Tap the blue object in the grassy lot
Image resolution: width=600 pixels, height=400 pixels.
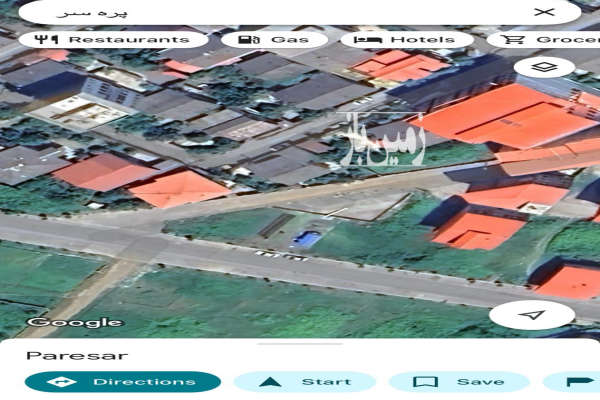pos(307,239)
